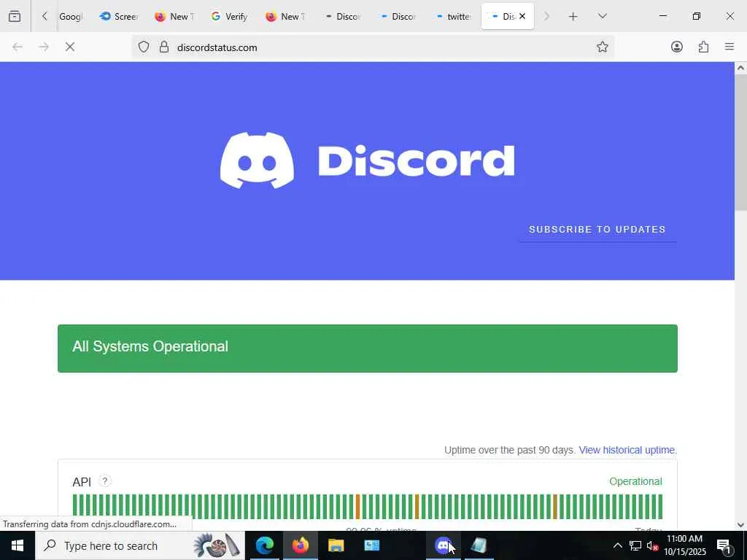Click the vertical scrollbar thumb
Image resolution: width=747 pixels, height=560 pixels.
[740, 142]
